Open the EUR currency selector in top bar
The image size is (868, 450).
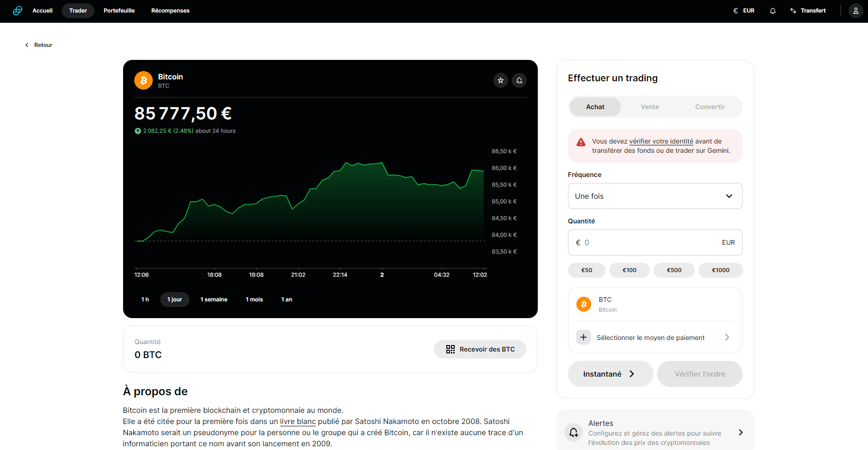point(744,11)
